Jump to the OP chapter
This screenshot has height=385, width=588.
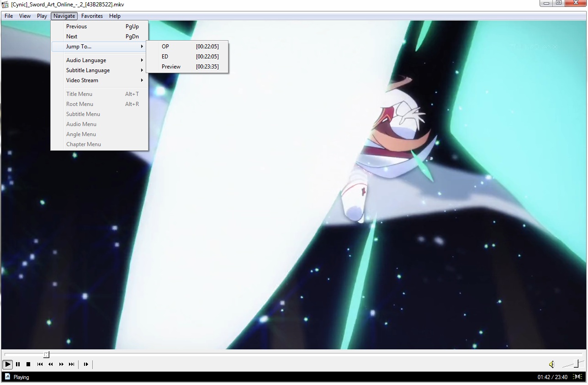coord(187,47)
